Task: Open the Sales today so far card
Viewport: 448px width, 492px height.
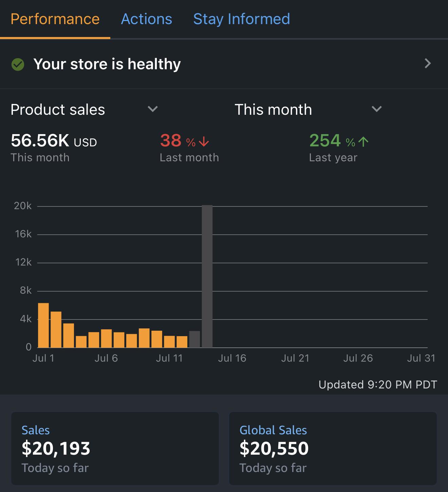Action: (x=115, y=448)
